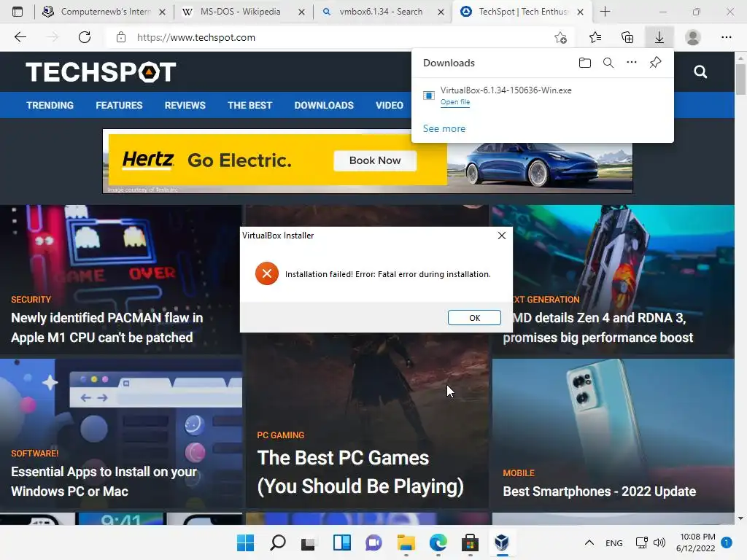Image resolution: width=747 pixels, height=560 pixels.
Task: Go back to previous page
Action: (20, 37)
